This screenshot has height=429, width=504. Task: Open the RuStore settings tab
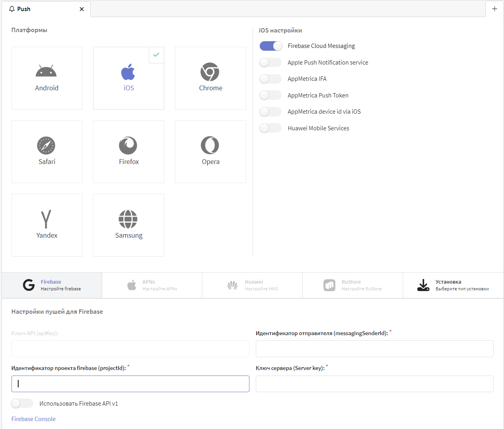(x=352, y=285)
